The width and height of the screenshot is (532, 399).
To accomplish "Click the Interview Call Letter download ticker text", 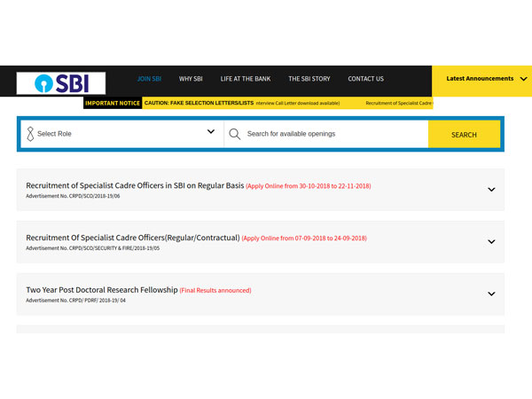I will (x=298, y=103).
